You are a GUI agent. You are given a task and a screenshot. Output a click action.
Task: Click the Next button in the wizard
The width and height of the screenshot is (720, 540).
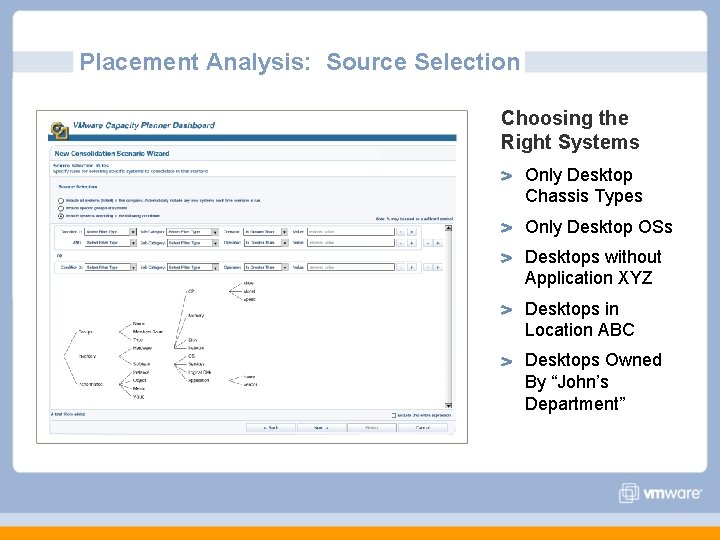[x=321, y=428]
